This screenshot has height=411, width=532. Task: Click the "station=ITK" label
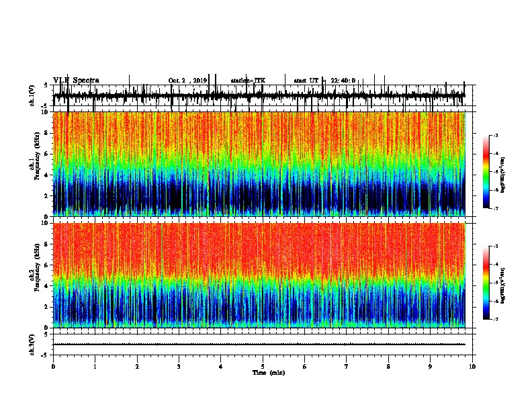click(x=248, y=81)
